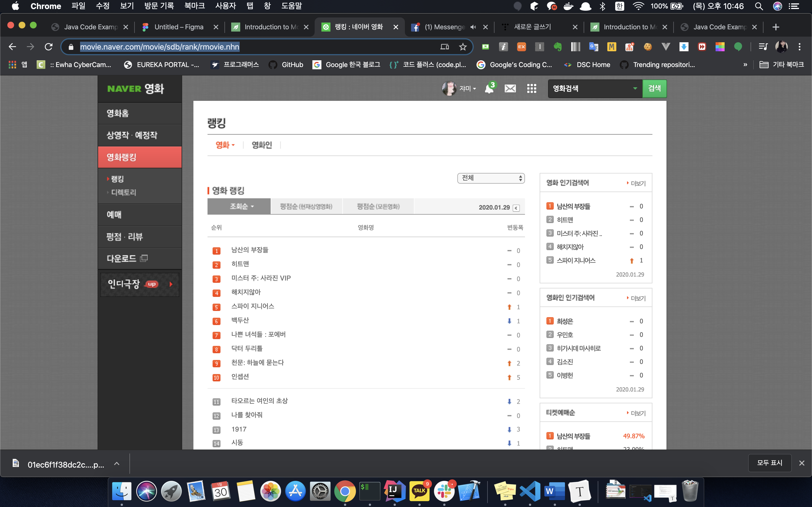The height and width of the screenshot is (507, 812).
Task: Open the Naver mail envelope icon
Action: [x=510, y=88]
